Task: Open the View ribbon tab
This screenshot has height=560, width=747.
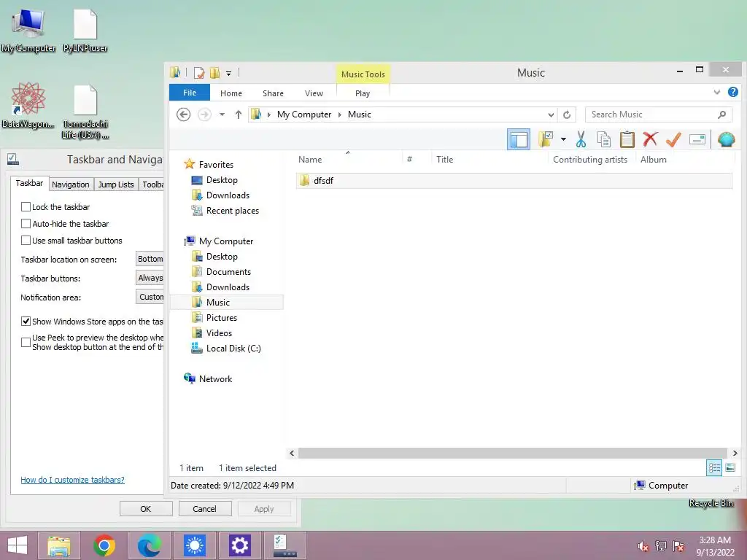Action: point(314,93)
